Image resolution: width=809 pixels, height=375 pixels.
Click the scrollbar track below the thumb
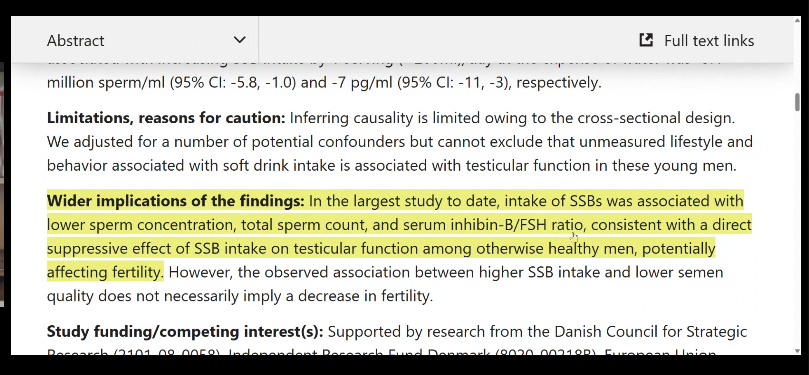click(797, 227)
